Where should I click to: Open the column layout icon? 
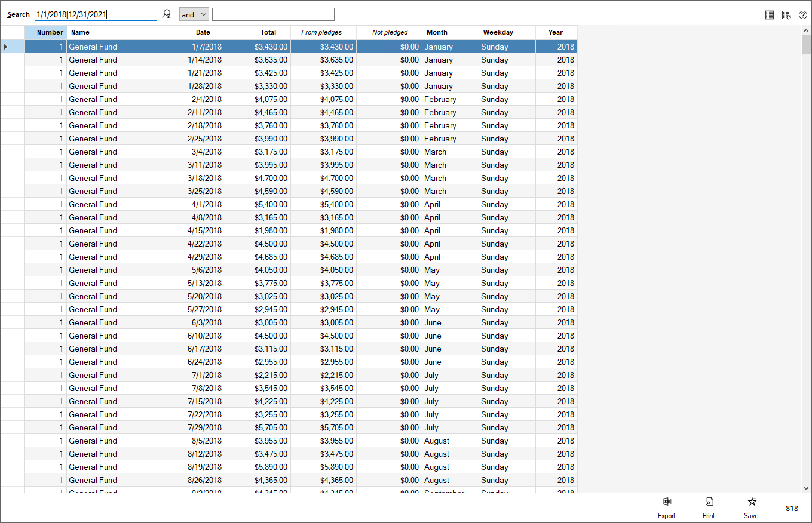pyautogui.click(x=770, y=15)
